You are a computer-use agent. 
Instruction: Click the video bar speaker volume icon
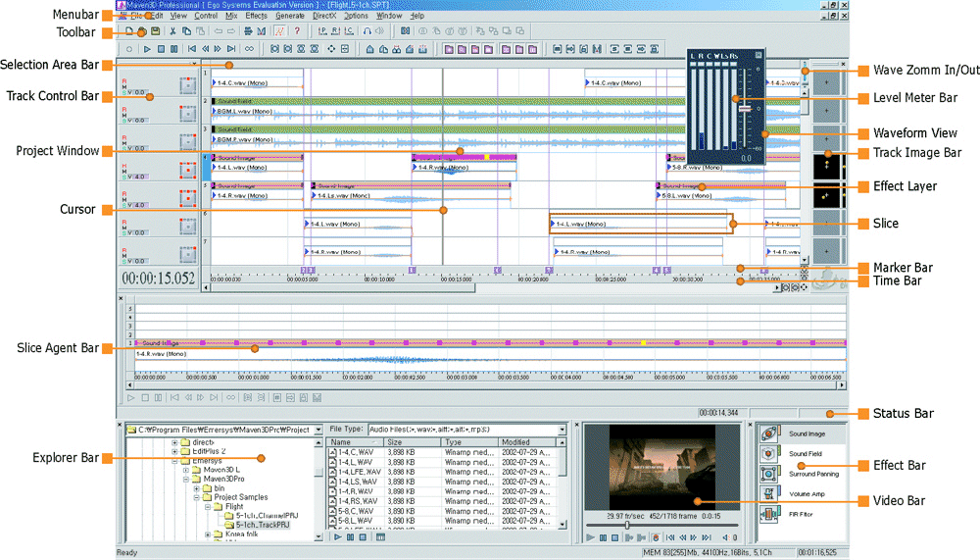pyautogui.click(x=726, y=537)
